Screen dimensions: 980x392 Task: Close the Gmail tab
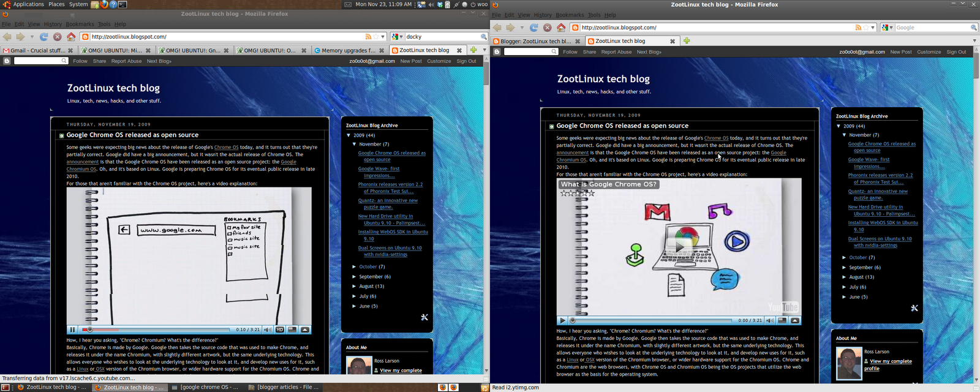coord(70,51)
